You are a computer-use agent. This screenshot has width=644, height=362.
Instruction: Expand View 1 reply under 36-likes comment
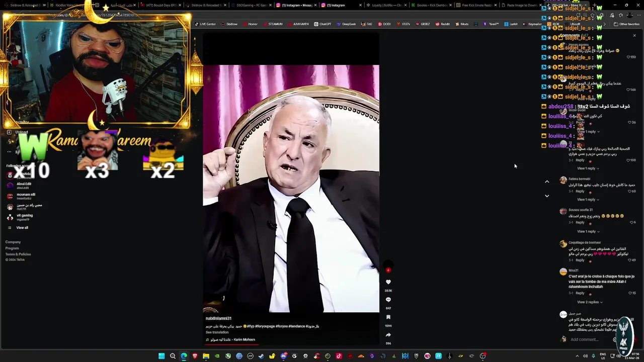pyautogui.click(x=588, y=132)
